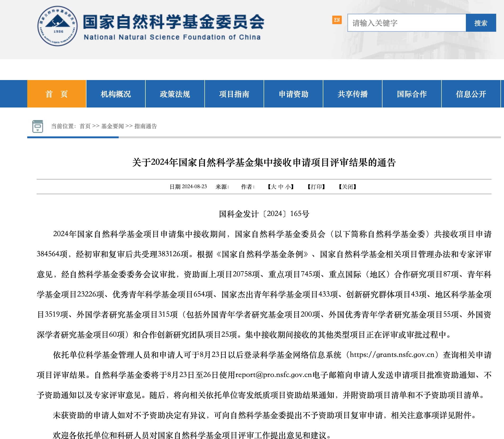Open the 政策法规 navigation menu
Screen dimensions: 504x439
coord(175,94)
